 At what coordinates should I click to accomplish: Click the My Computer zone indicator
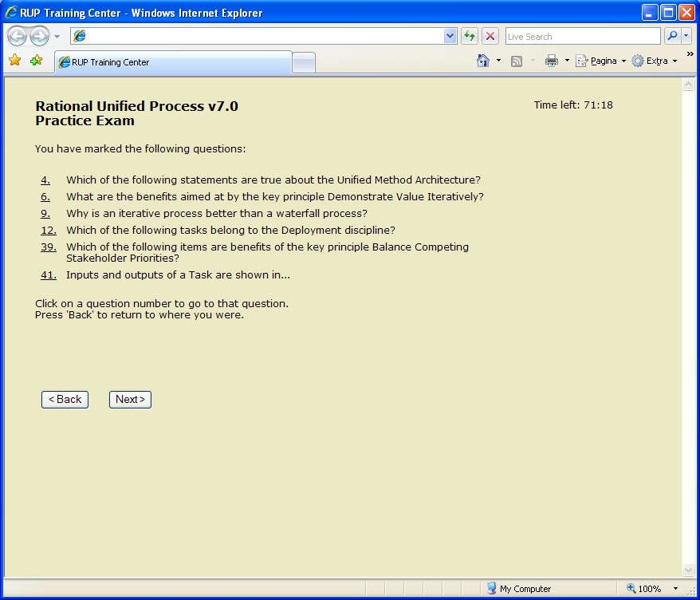coord(518,589)
